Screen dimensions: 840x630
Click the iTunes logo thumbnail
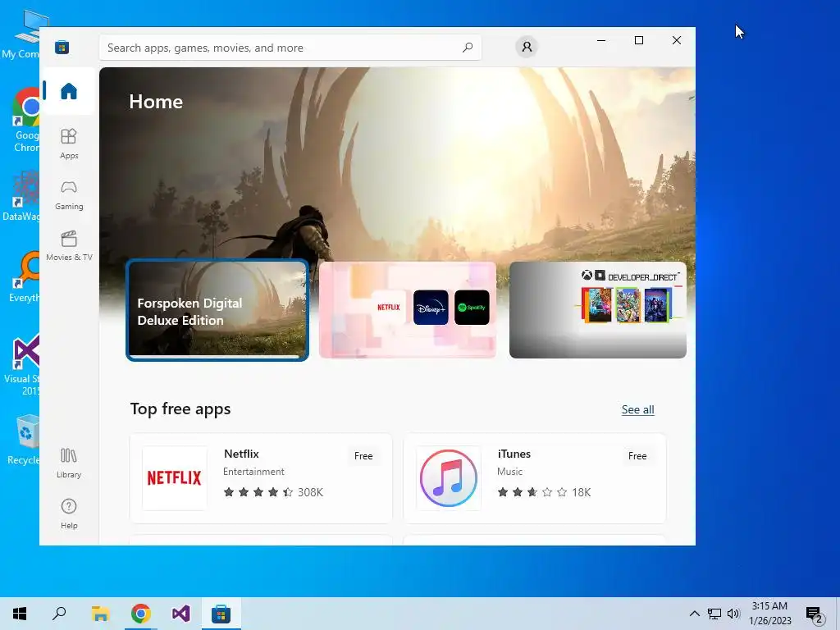pyautogui.click(x=449, y=478)
